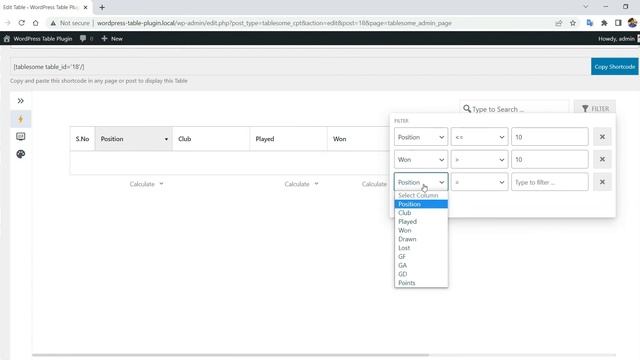Select Club in the dropdown list
640x360 pixels.
(421, 213)
